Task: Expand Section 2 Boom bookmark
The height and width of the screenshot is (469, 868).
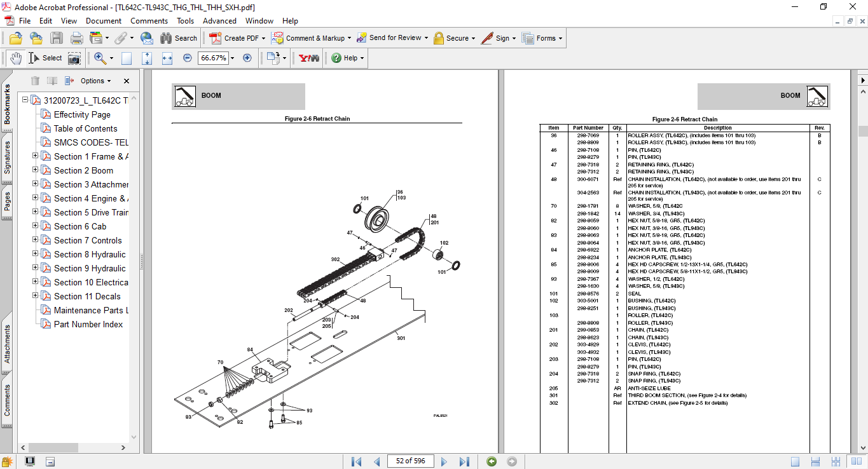Action: [x=36, y=170]
